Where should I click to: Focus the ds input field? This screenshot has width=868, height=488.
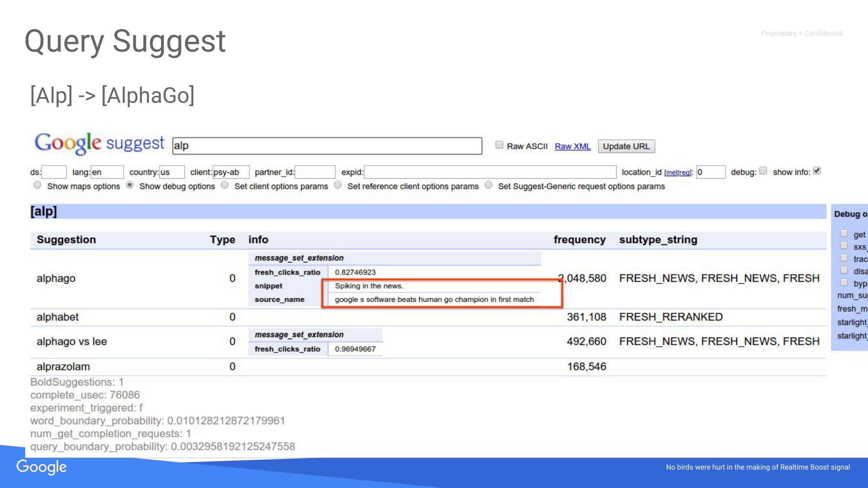pos(54,172)
